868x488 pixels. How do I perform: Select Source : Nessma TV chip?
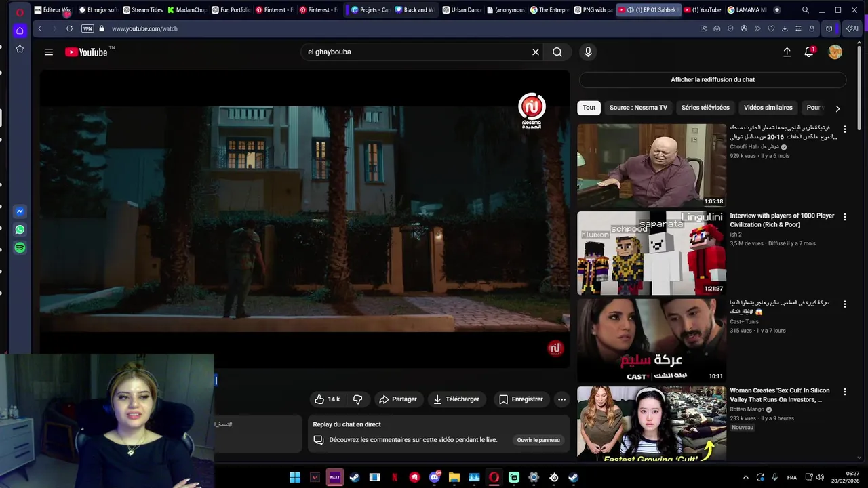click(638, 108)
